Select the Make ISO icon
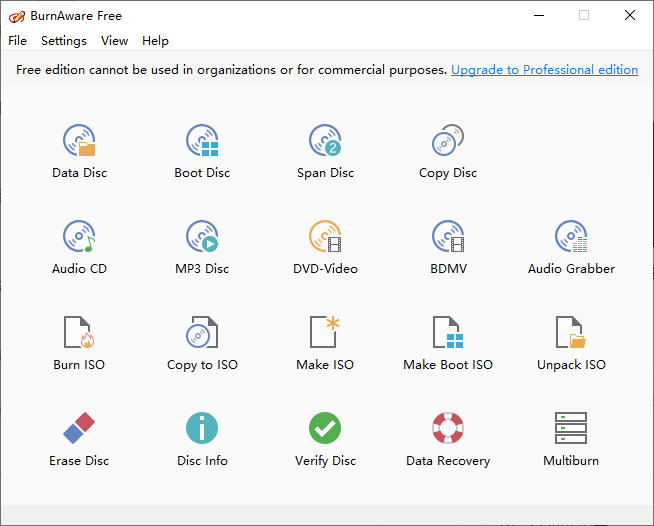654x526 pixels. 325,332
